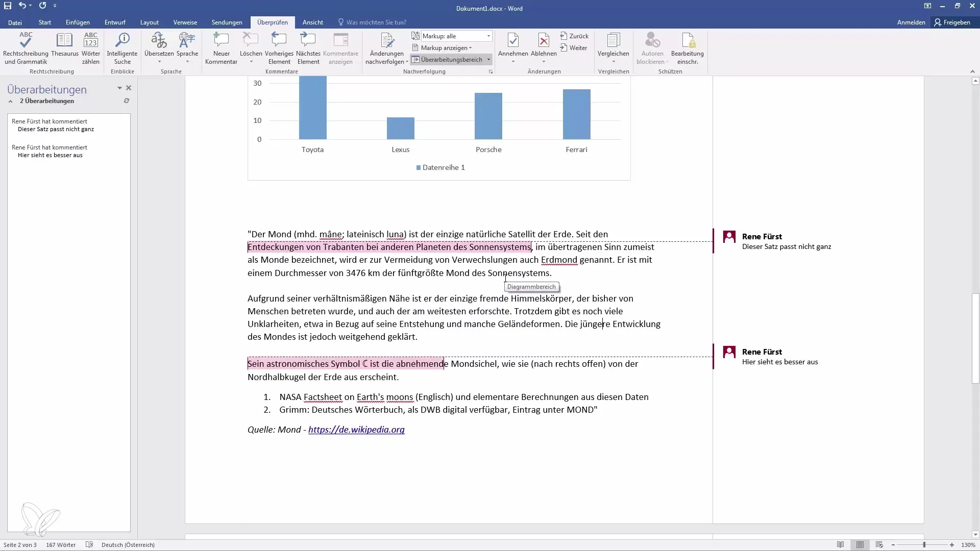
Task: Run Rechtschreibung und Grammatik check
Action: (x=26, y=48)
